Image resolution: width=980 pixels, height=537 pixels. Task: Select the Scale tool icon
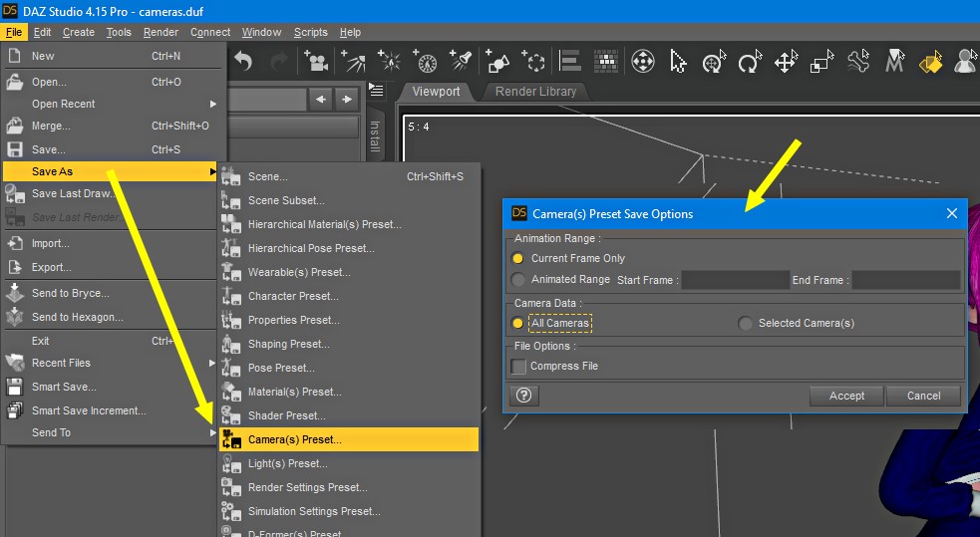click(821, 61)
